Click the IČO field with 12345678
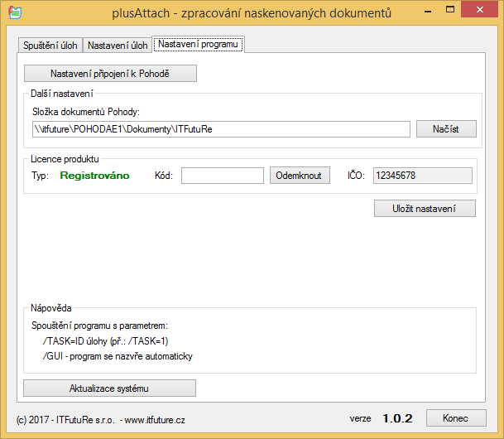 point(423,176)
